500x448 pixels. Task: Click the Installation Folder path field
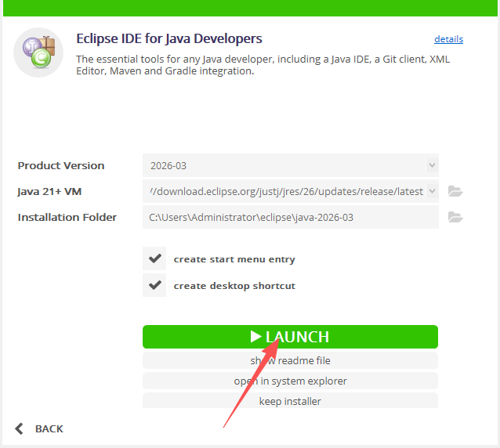[x=291, y=217]
